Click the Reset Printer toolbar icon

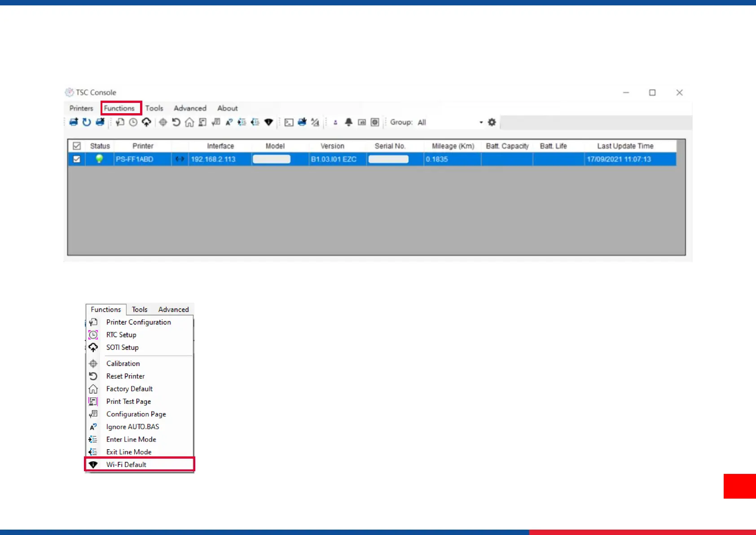pyautogui.click(x=176, y=122)
